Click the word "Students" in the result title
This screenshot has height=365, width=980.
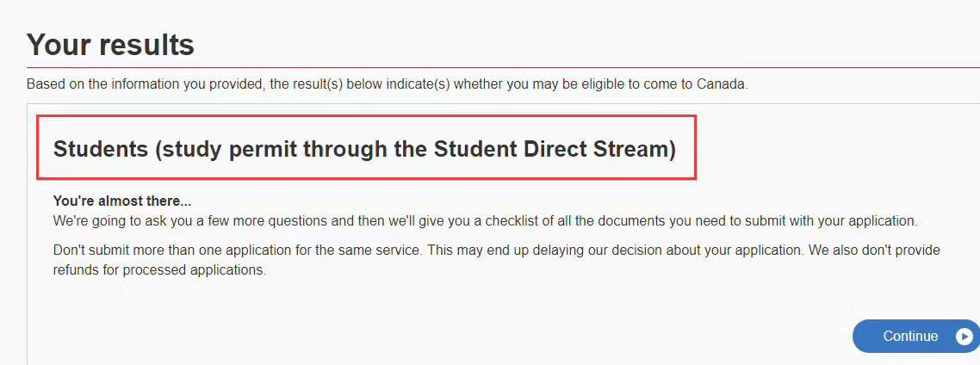coord(101,150)
